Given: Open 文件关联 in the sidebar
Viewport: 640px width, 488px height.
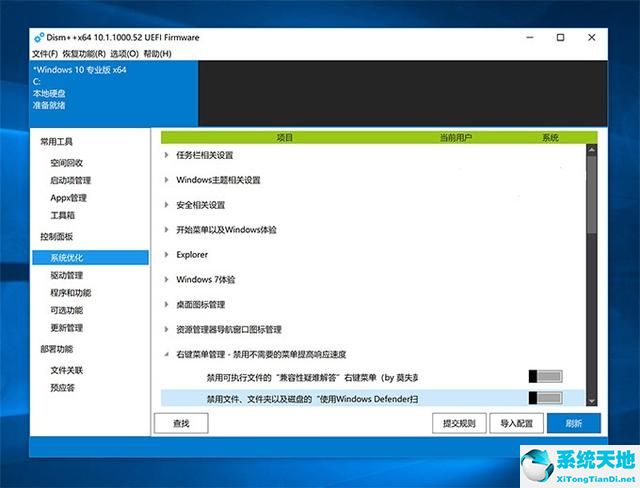Looking at the screenshot, I should [x=67, y=370].
